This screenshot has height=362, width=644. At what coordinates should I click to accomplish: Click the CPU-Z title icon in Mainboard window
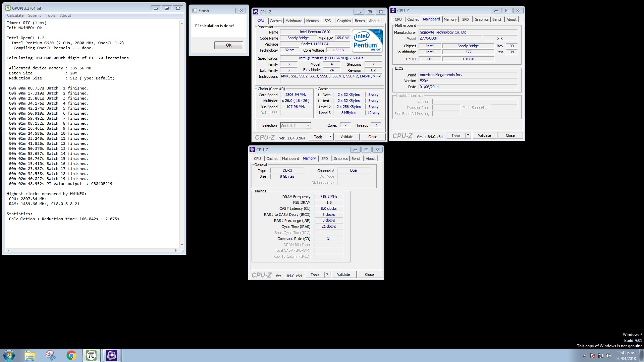[x=393, y=10]
